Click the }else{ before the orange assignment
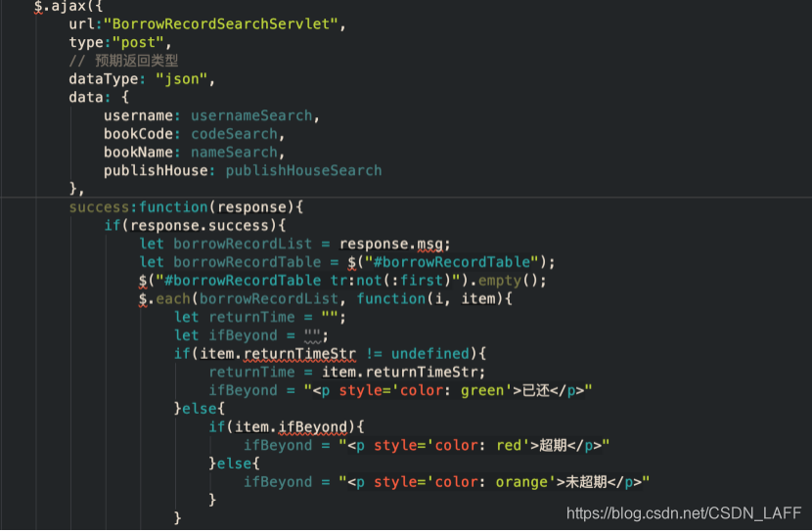 (234, 464)
